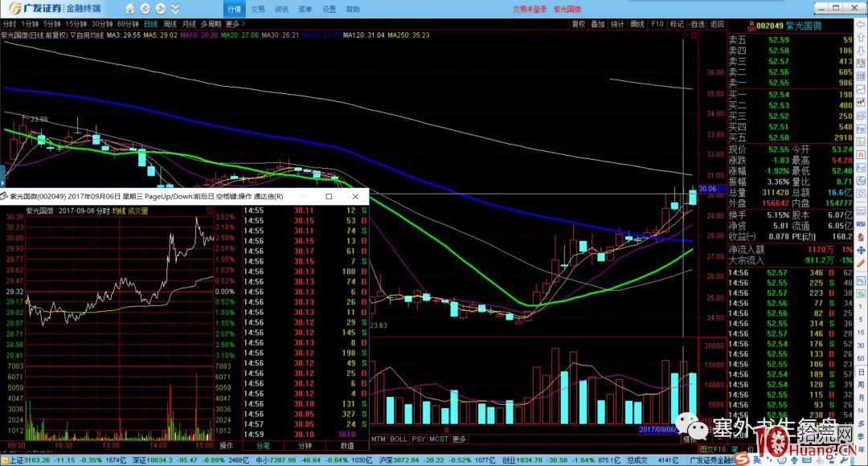
Task: Open the F10 company info button
Action: [657, 24]
